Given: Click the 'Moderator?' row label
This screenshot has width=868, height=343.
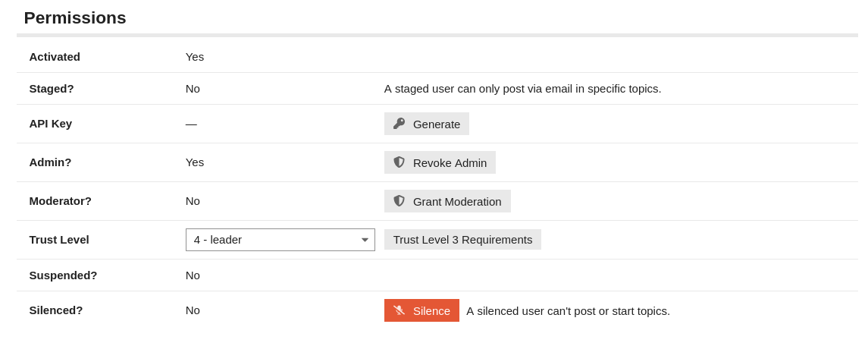Looking at the screenshot, I should coord(60,201).
